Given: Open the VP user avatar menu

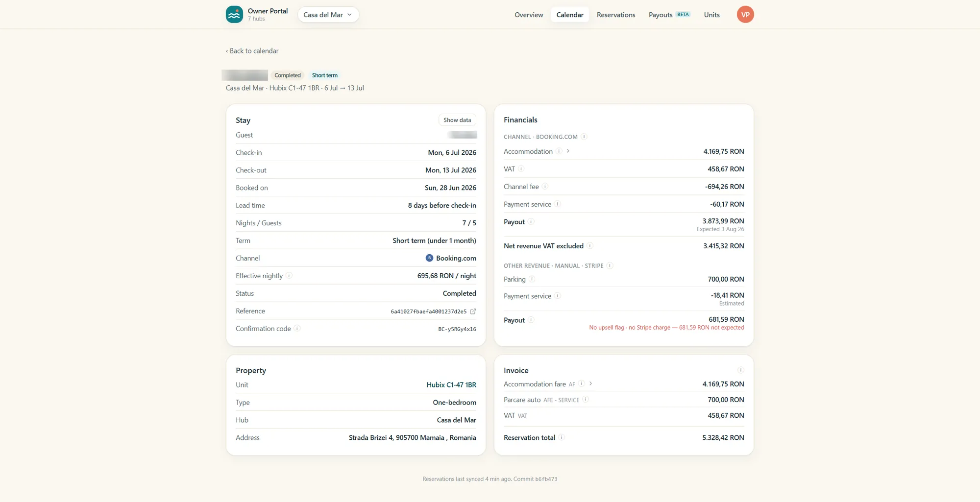Looking at the screenshot, I should 745,15.
